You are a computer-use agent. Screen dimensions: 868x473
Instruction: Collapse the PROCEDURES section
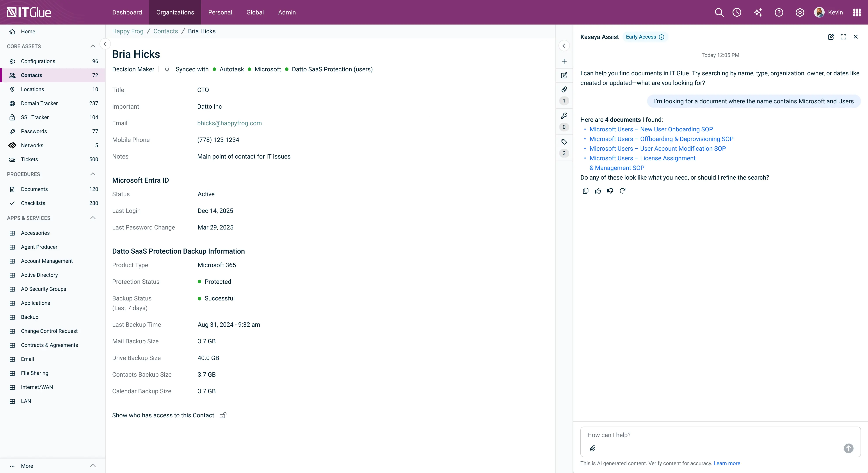point(93,174)
